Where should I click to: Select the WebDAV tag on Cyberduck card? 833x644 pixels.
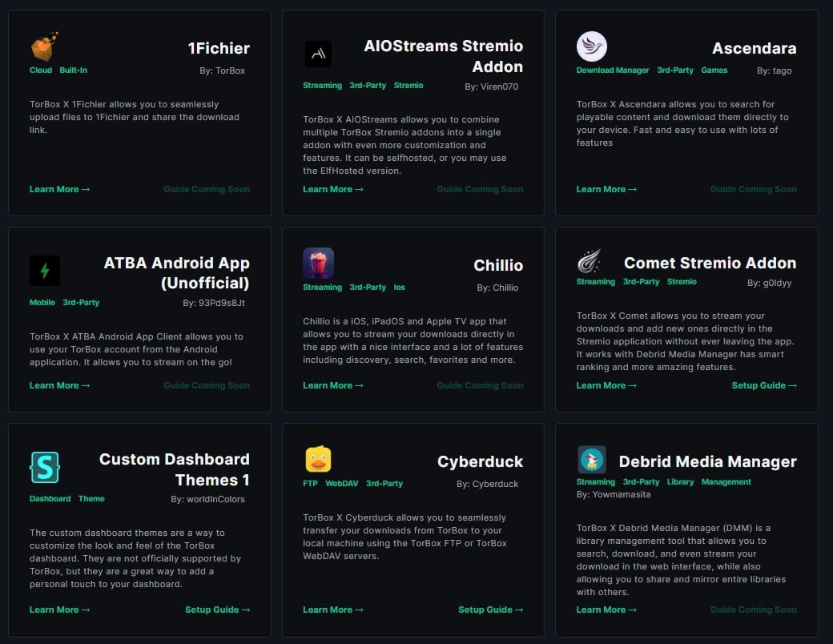coord(341,484)
